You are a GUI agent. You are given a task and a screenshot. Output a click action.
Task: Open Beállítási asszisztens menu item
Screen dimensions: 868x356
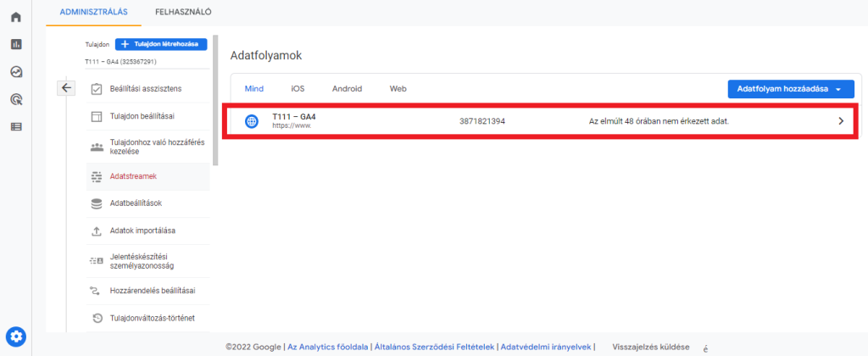coord(146,89)
